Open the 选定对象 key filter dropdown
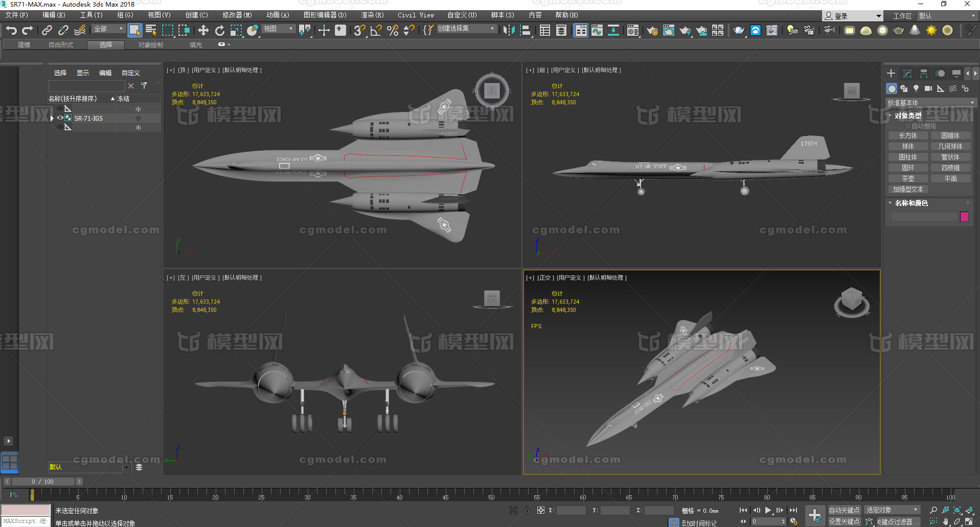Viewport: 980px width, 527px height. [892, 510]
